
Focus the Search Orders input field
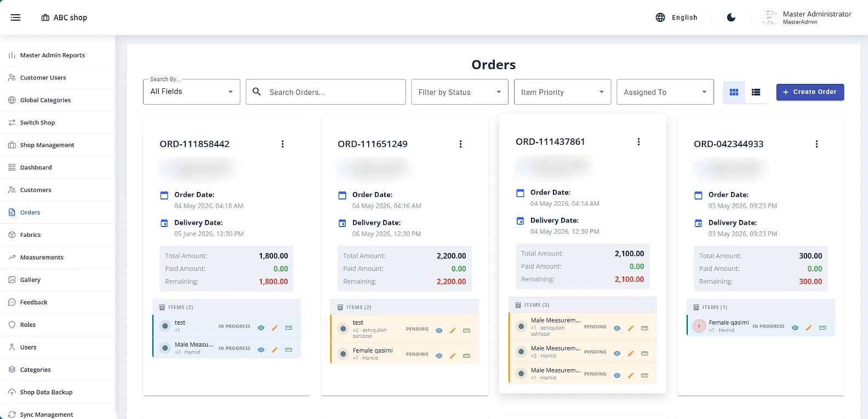326,92
